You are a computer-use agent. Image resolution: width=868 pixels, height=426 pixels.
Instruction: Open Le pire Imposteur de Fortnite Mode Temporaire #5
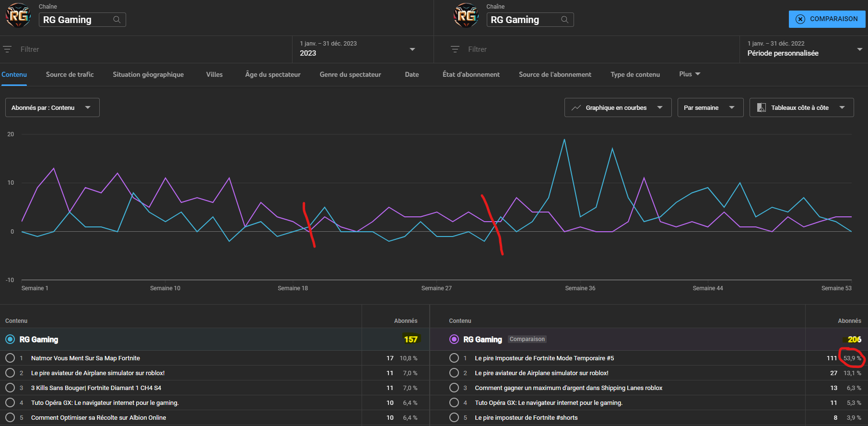click(544, 358)
